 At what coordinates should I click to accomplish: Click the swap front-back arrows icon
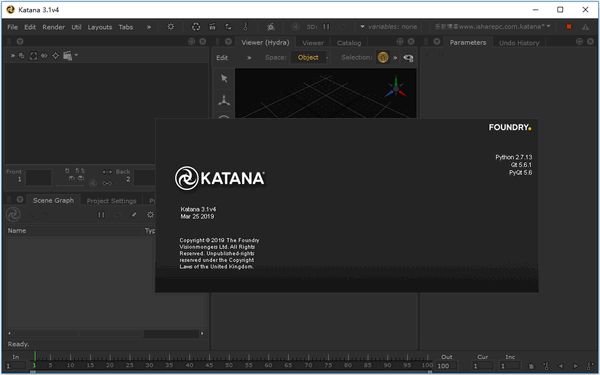pyautogui.click(x=107, y=172)
